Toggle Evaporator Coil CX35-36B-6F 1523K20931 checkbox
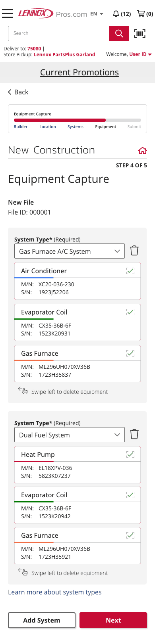 click(130, 312)
